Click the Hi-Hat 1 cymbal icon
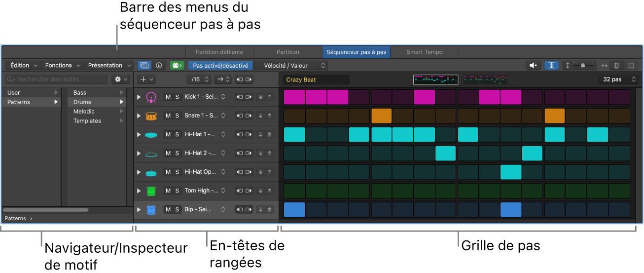Screen dimensions: 644x273 [x=151, y=134]
